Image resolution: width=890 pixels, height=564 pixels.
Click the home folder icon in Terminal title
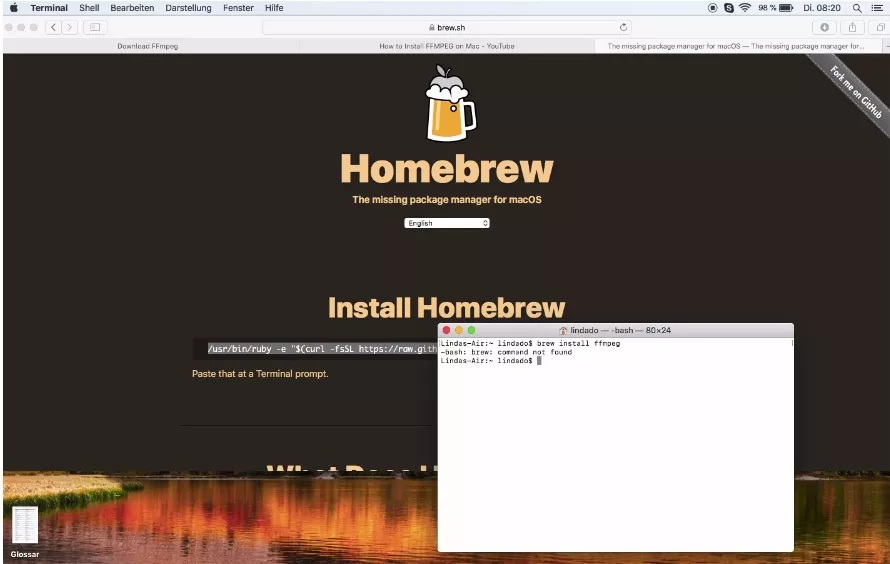point(563,330)
